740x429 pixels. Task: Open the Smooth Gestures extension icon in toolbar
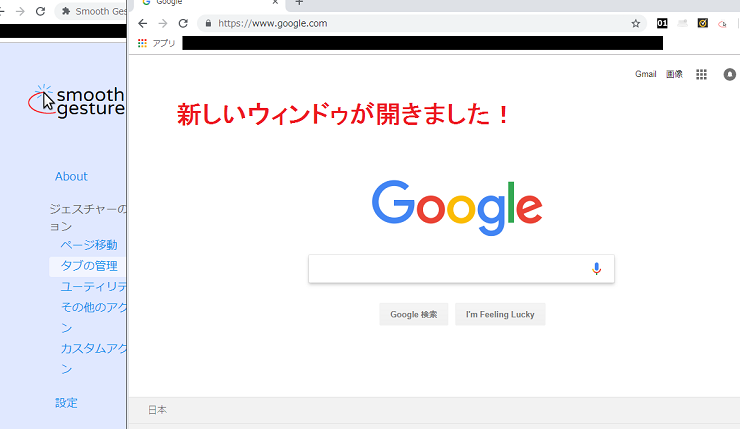[723, 24]
